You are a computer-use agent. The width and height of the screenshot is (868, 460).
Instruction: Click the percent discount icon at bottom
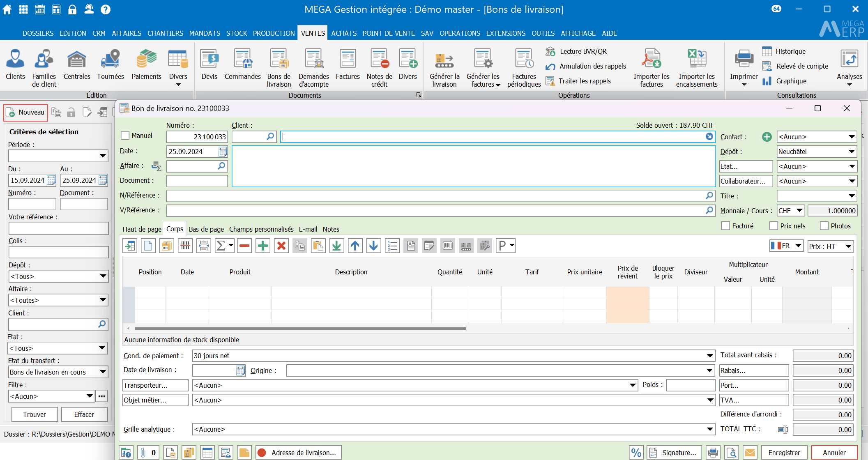coord(636,453)
